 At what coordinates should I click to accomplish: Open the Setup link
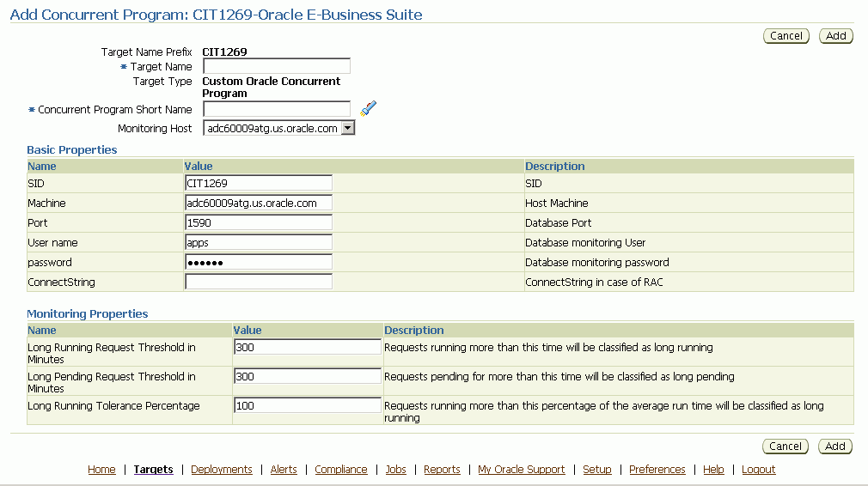click(x=597, y=470)
